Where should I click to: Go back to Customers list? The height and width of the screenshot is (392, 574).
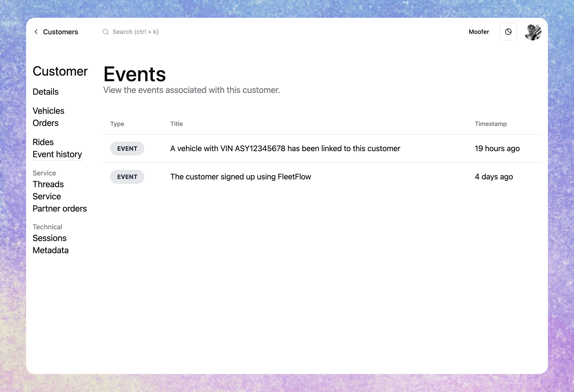click(60, 32)
